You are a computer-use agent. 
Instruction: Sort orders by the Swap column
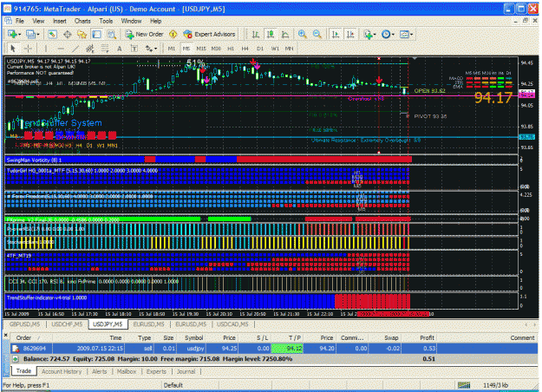pos(391,337)
